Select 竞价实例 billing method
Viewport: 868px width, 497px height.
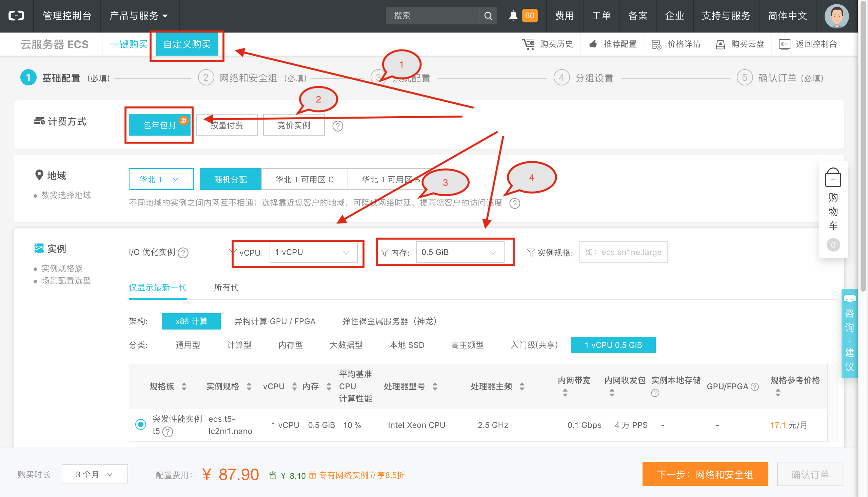coord(294,125)
